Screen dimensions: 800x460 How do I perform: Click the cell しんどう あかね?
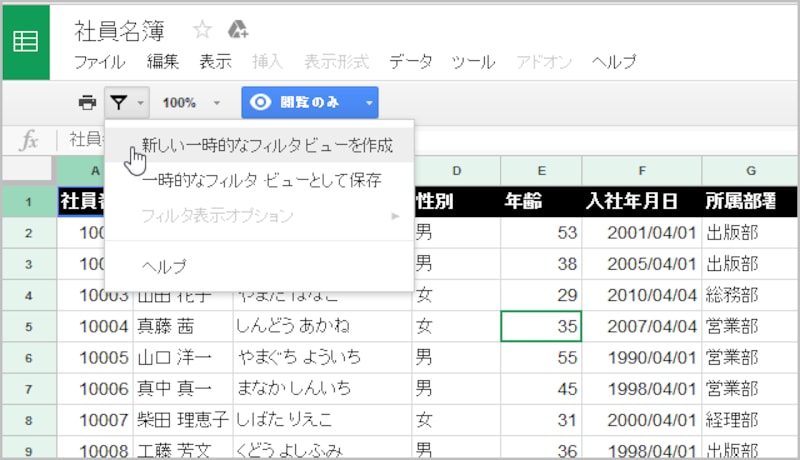pyautogui.click(x=322, y=326)
